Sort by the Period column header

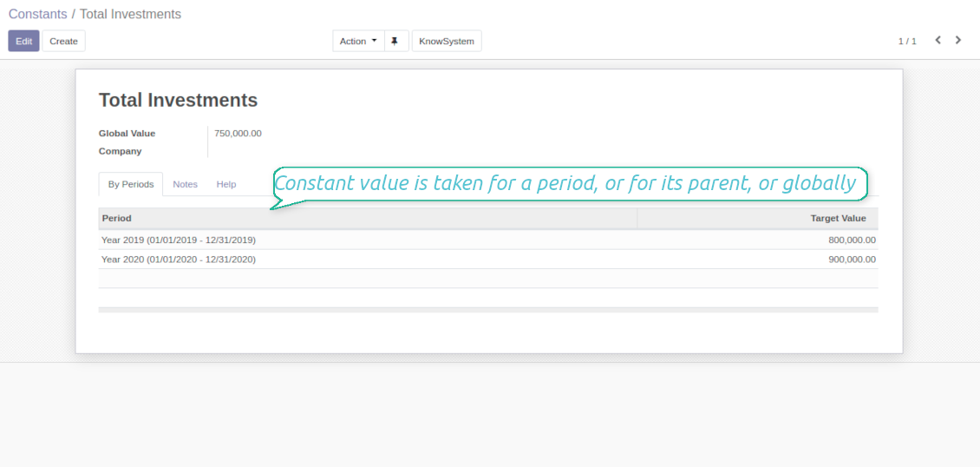click(x=117, y=218)
